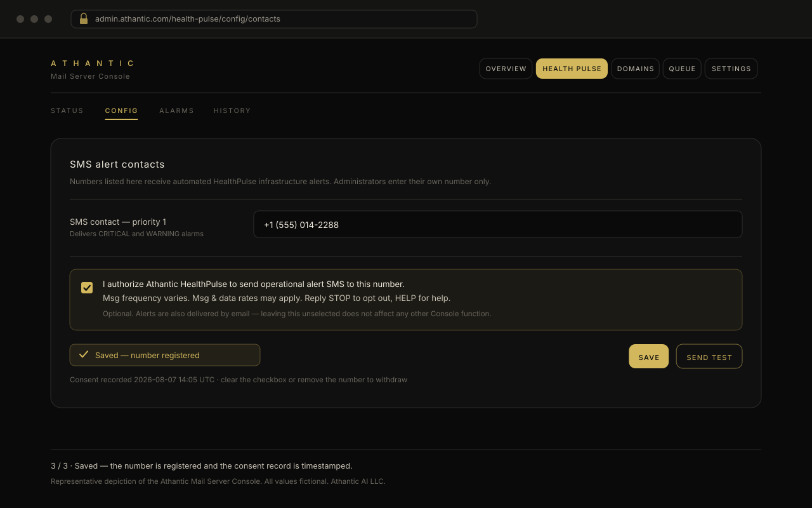The width and height of the screenshot is (812, 508).
Task: Open the History tab
Action: (x=232, y=110)
